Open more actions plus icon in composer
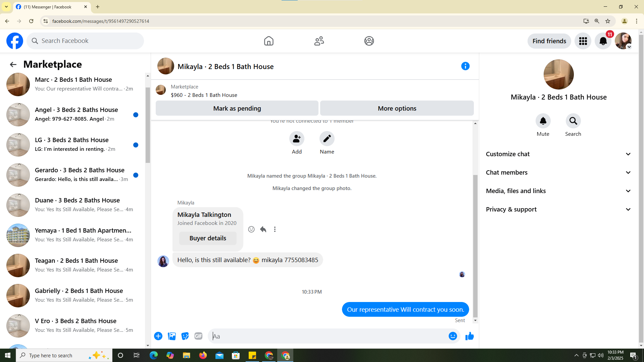 158,336
